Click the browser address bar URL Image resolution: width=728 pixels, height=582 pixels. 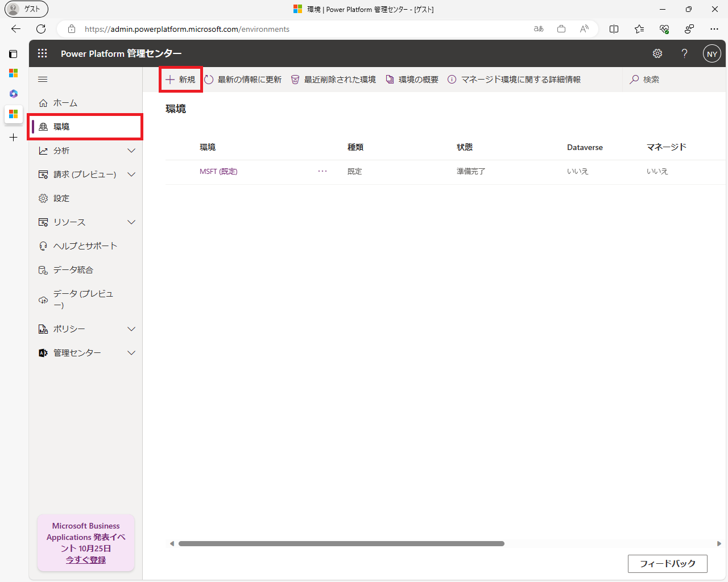point(187,29)
